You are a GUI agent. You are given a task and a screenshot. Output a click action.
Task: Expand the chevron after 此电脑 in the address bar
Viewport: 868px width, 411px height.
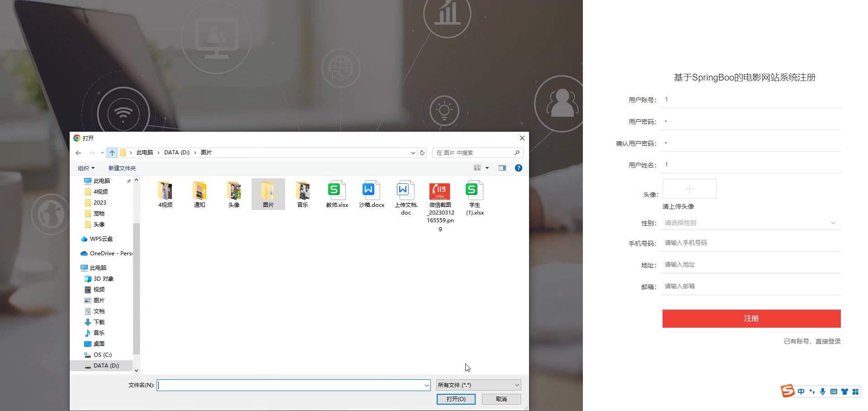tap(158, 153)
